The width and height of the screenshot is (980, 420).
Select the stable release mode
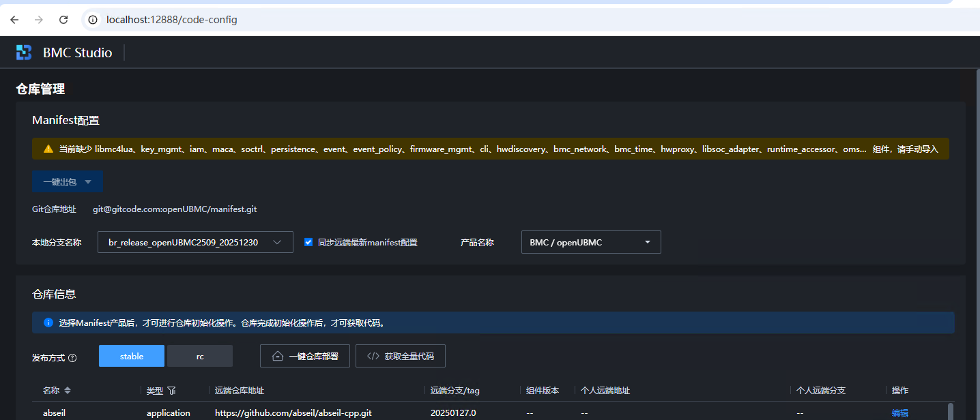tap(132, 356)
